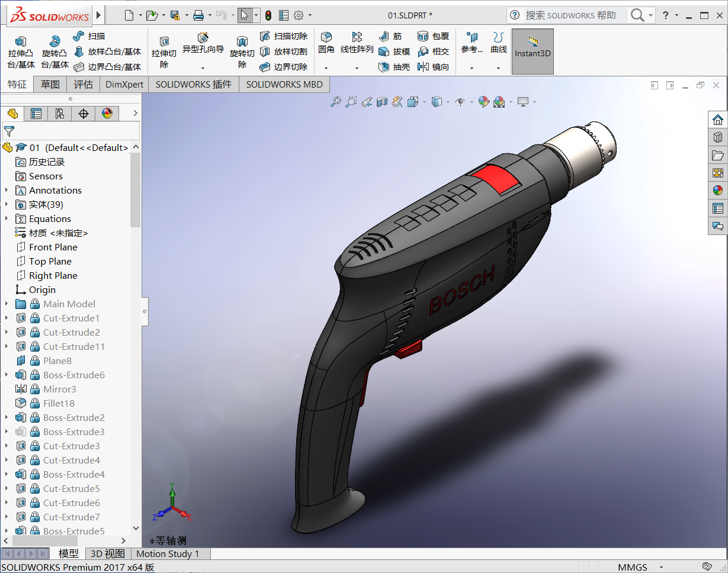Expand the 实体(39) solid bodies folder
This screenshot has height=573, width=728.
coord(7,204)
